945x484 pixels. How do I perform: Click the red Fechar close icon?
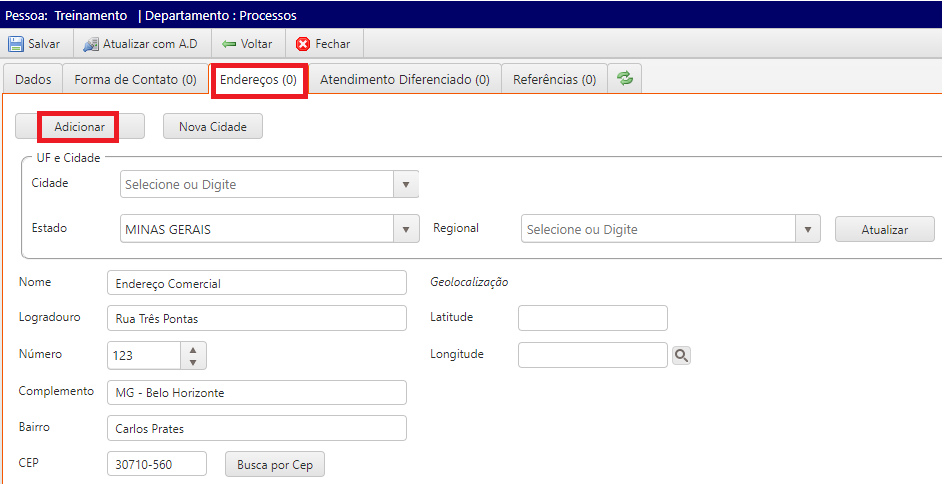coord(303,44)
